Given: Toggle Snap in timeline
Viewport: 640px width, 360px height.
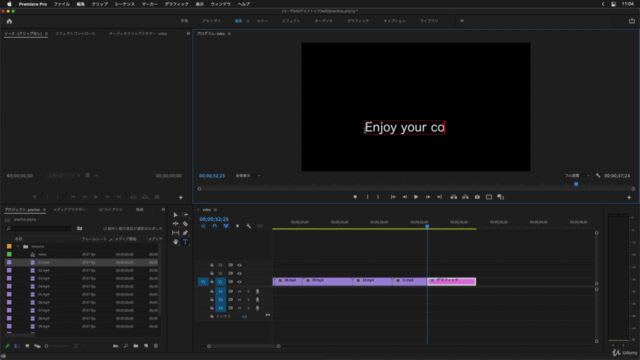Looking at the screenshot, I should click(215, 226).
